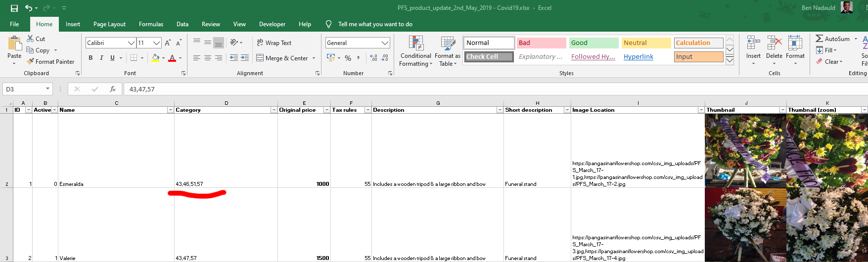Apply the Good cell style

pos(594,43)
